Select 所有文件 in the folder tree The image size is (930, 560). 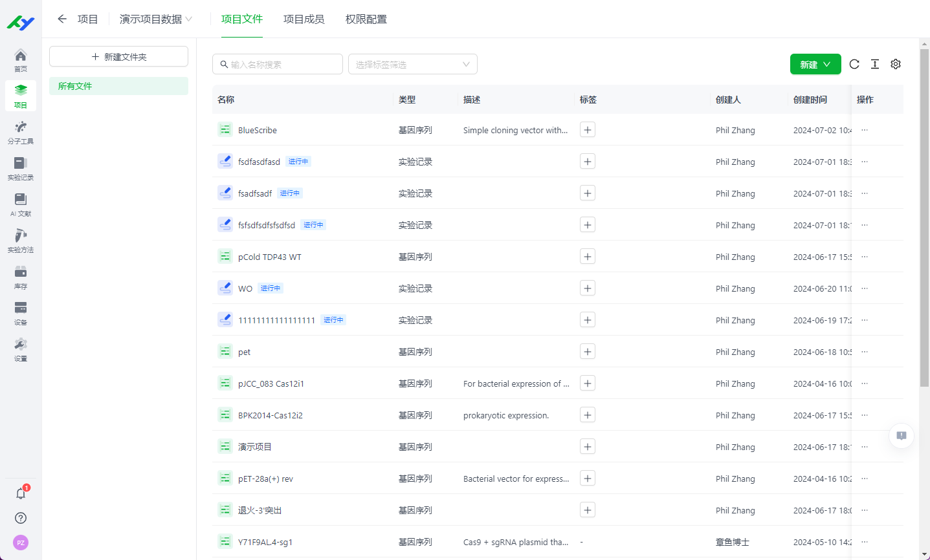click(75, 86)
